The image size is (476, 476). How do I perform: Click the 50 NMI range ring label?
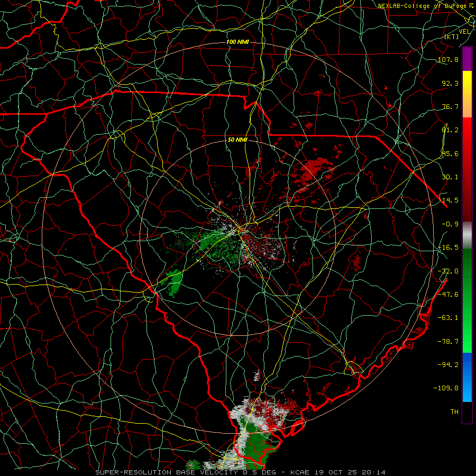237,140
